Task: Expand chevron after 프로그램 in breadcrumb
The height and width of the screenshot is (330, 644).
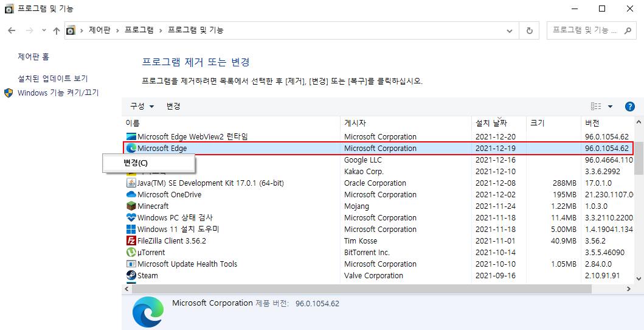Action: click(161, 30)
